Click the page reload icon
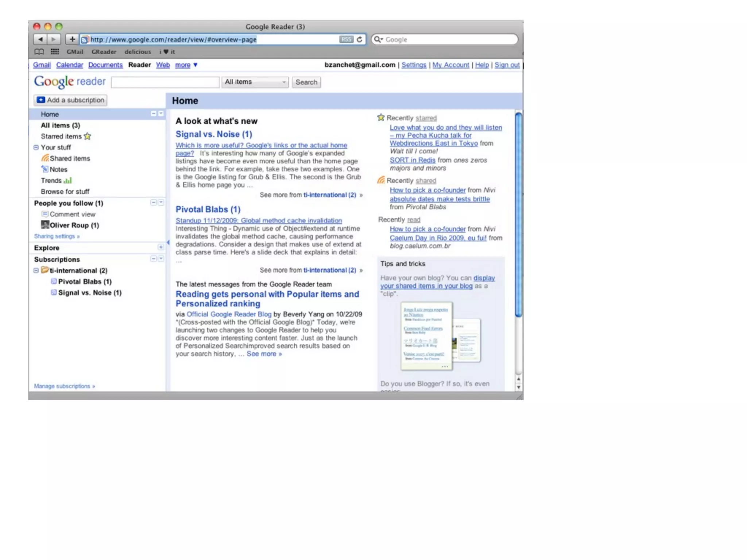The height and width of the screenshot is (560, 747). (x=359, y=39)
